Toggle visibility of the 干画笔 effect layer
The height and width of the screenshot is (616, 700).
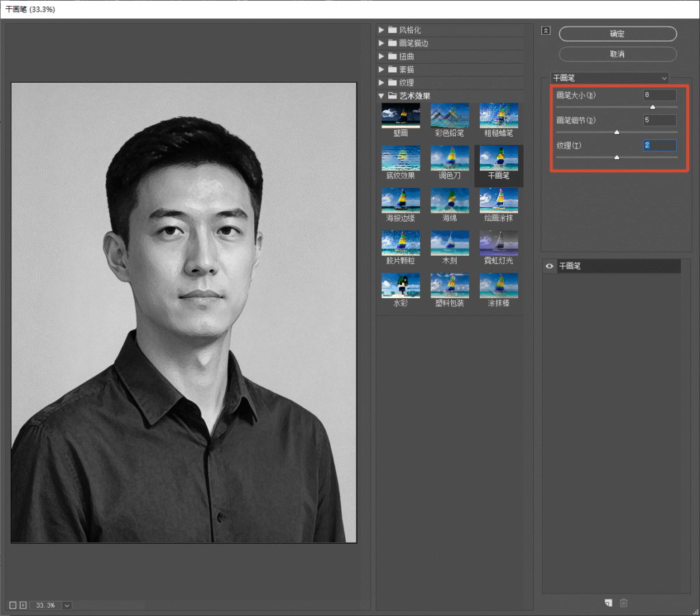(550, 266)
